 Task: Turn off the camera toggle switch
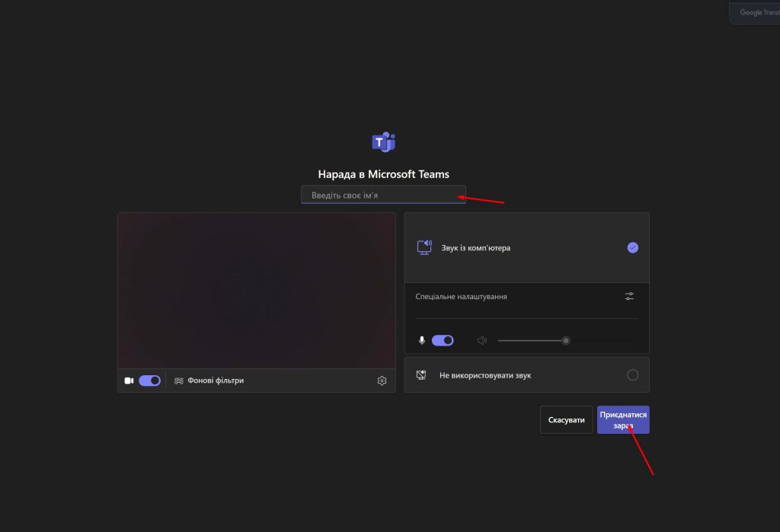pos(149,381)
